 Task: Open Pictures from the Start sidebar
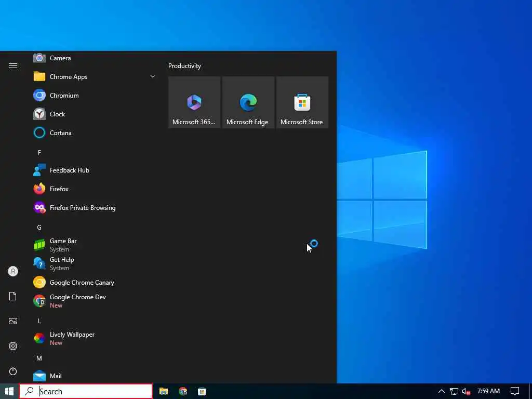[x=13, y=321]
